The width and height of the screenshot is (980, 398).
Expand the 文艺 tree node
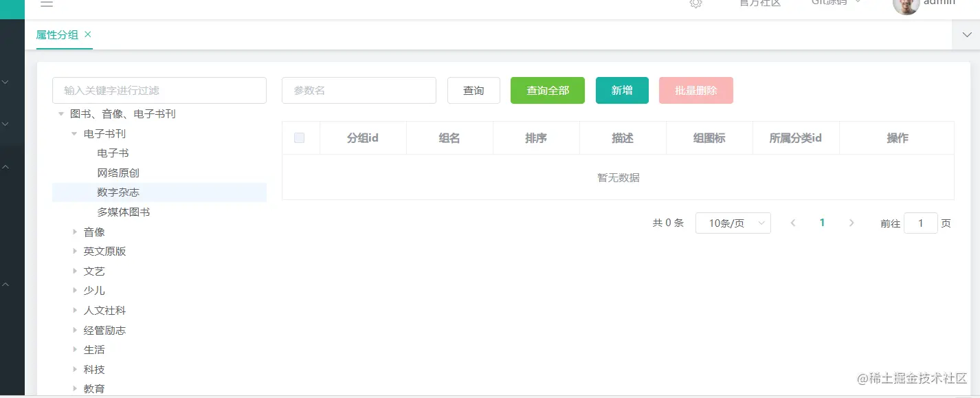coord(75,272)
